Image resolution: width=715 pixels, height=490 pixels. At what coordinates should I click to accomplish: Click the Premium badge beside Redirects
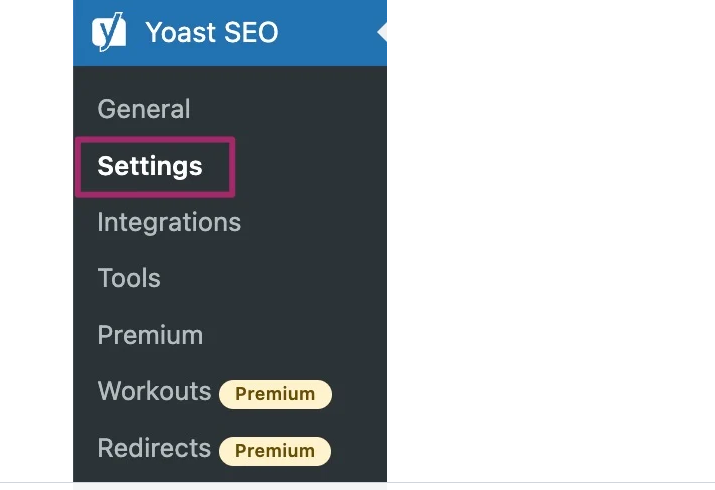point(275,451)
